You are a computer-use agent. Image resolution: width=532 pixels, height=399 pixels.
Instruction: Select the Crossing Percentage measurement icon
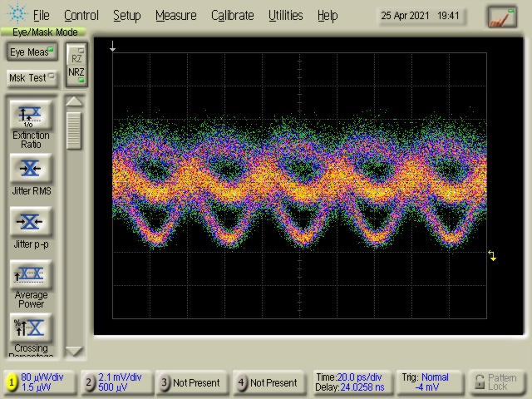[x=31, y=328]
